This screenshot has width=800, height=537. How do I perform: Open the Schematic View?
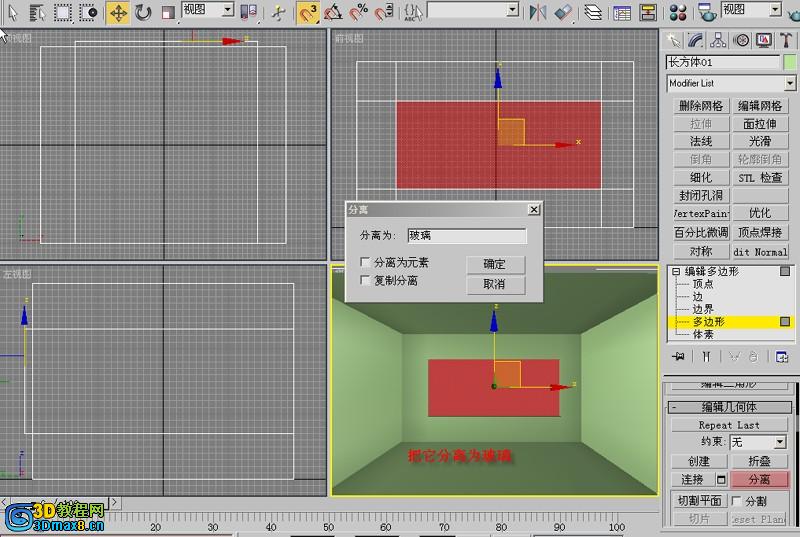pos(648,12)
